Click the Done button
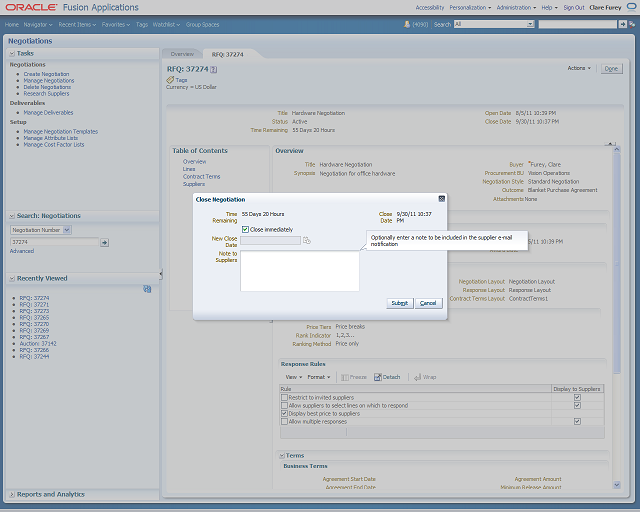 click(611, 69)
